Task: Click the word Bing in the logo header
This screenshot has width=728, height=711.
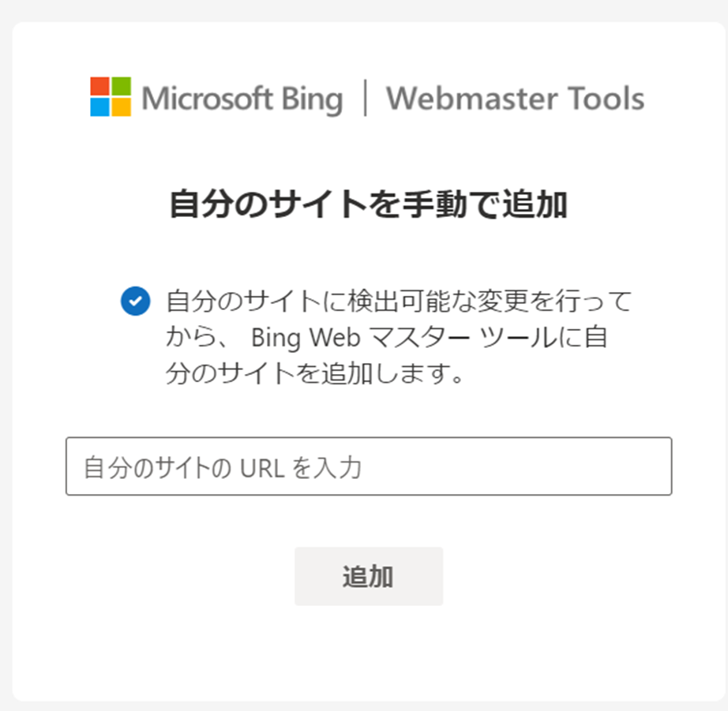Action: (x=313, y=99)
